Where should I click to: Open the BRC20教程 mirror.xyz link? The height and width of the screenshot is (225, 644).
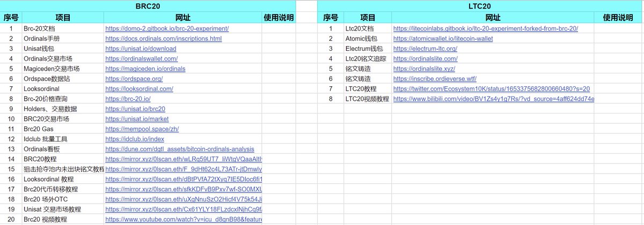tap(184, 159)
